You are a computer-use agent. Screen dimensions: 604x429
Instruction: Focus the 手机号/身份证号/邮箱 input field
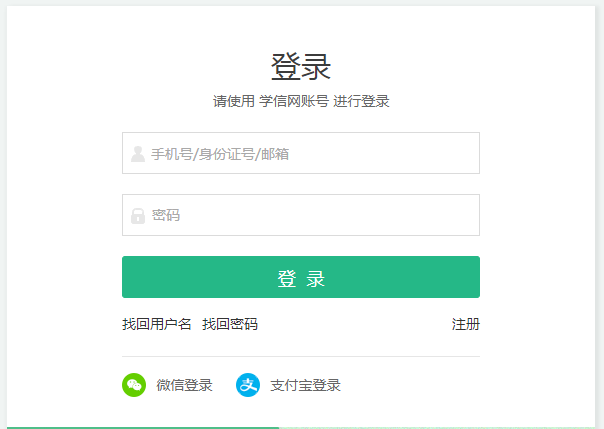310,154
